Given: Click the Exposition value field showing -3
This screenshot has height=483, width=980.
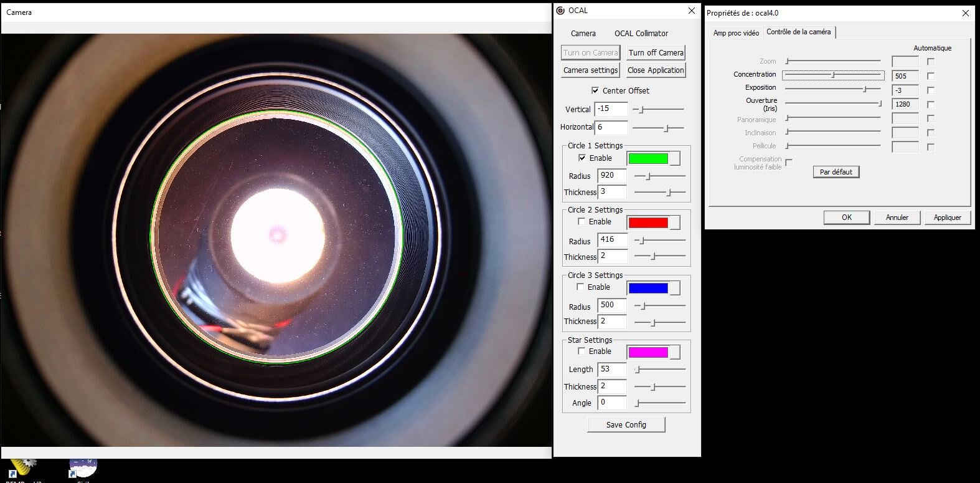Looking at the screenshot, I should [905, 90].
